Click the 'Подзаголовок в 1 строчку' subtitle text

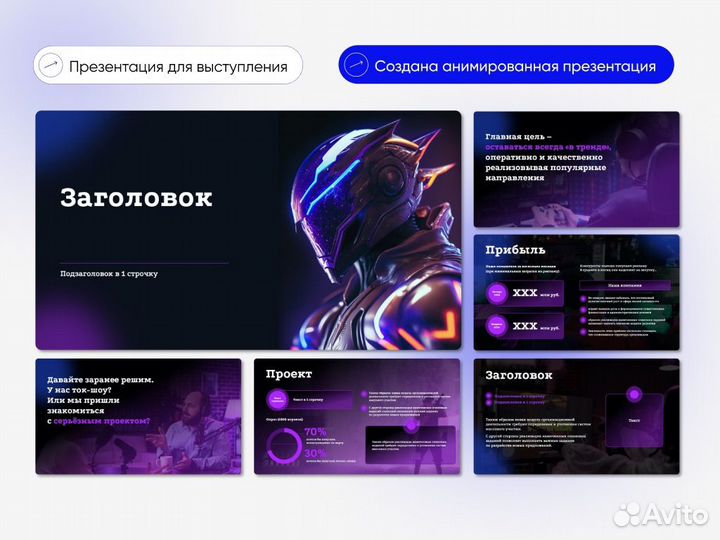(109, 274)
